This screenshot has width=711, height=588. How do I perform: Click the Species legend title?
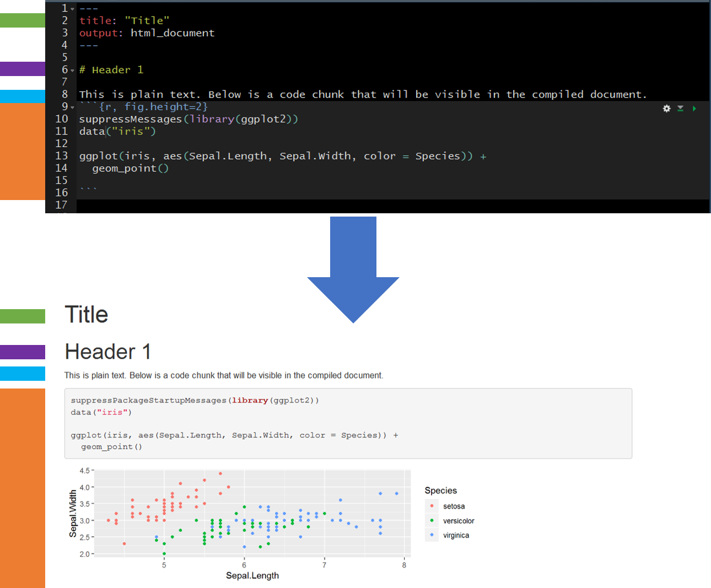pos(440,490)
